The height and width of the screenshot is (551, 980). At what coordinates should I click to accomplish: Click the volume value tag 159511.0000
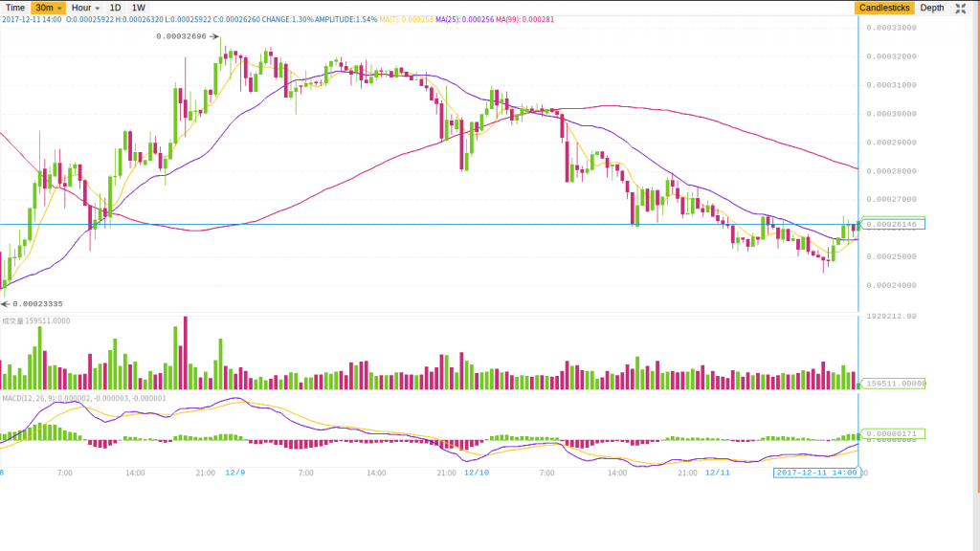[x=894, y=384]
